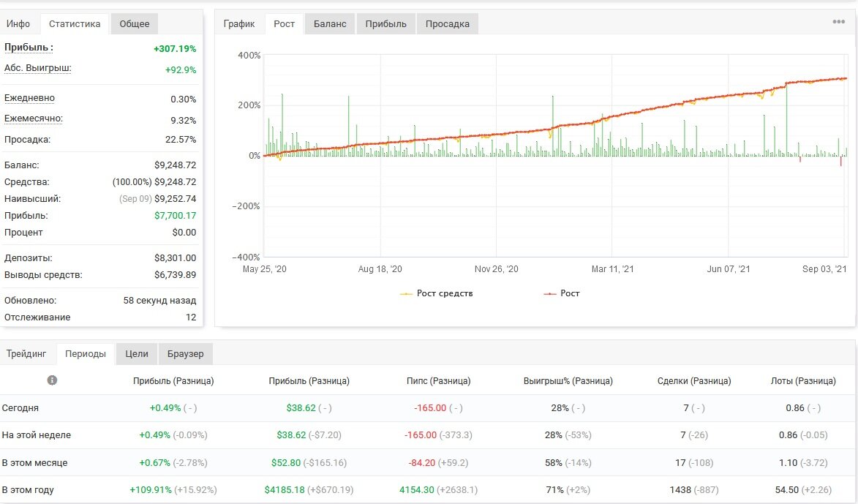Click the Депозиты $8,301.00 value
Image resolution: width=858 pixels, height=504 pixels.
click(x=175, y=257)
